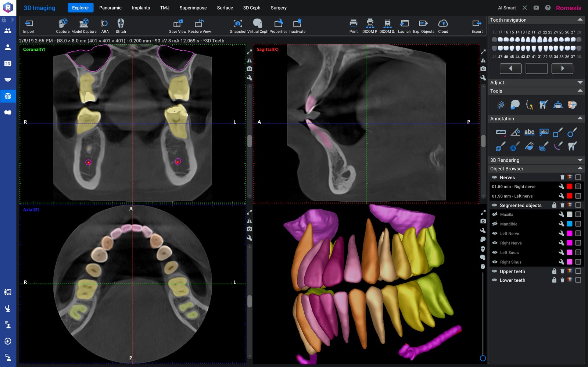Viewport: 588px width, 367px height.
Task: Check the 01.50 mm Right nerve checkbox
Action: 578,187
